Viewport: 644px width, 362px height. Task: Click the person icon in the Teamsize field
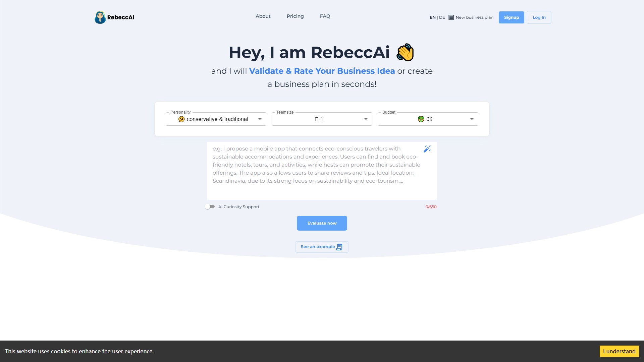pyautogui.click(x=316, y=119)
